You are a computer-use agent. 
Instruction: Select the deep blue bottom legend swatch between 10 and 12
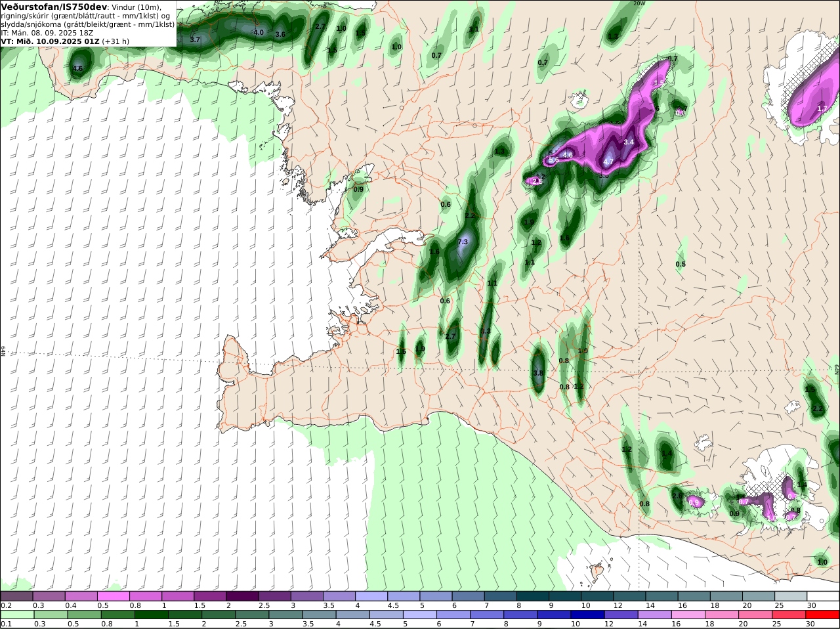(587, 615)
